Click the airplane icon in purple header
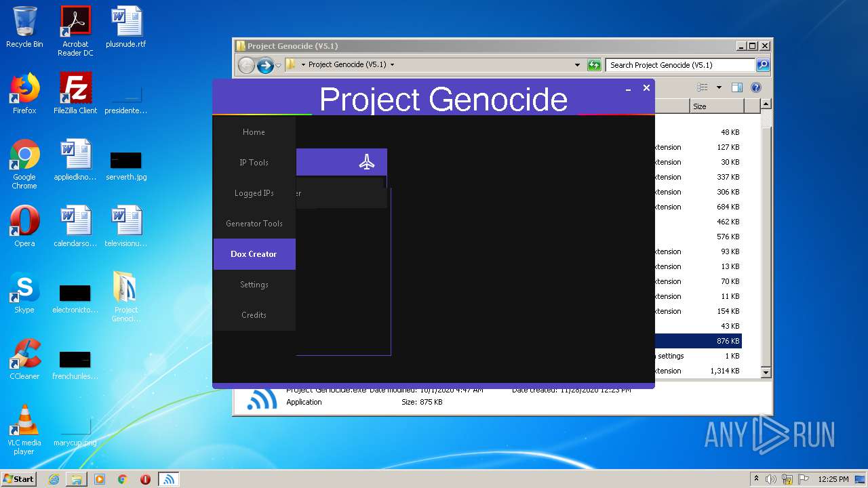 coord(367,162)
